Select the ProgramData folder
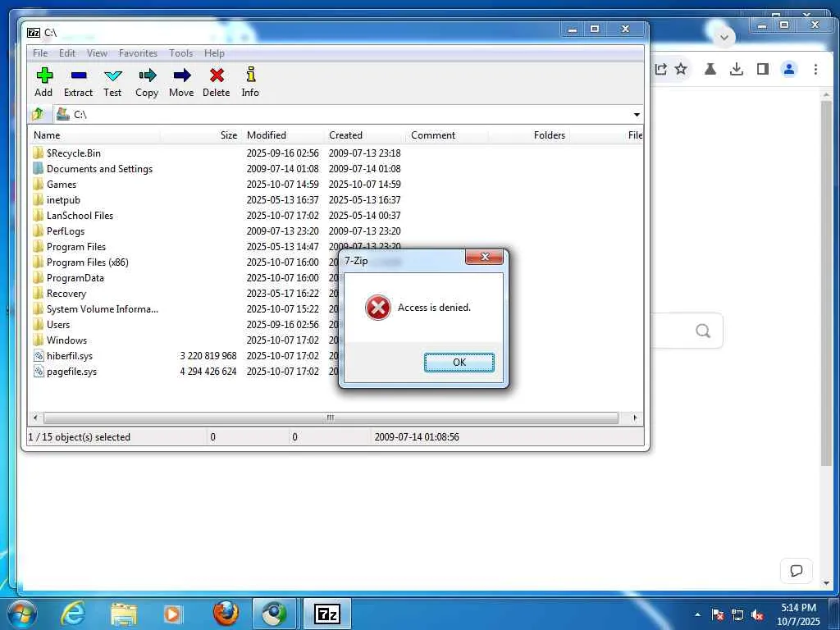The height and width of the screenshot is (630, 840). tap(75, 277)
